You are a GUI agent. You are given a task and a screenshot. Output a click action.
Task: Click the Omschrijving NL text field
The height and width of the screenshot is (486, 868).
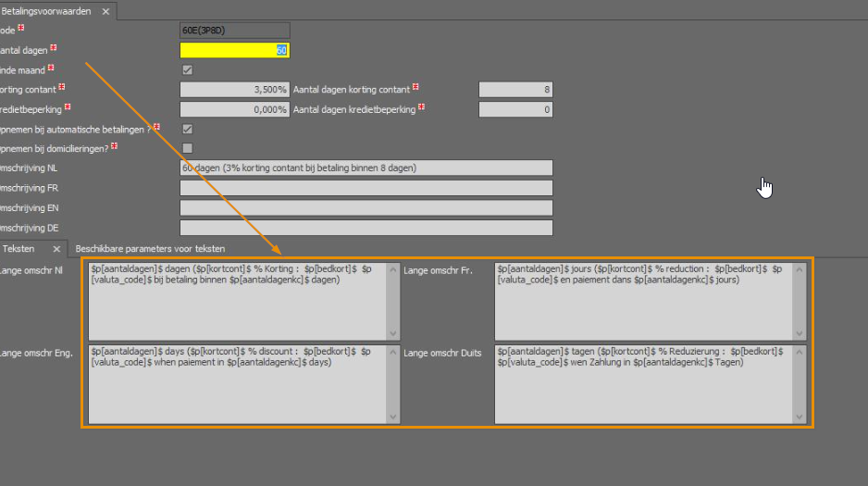click(366, 168)
